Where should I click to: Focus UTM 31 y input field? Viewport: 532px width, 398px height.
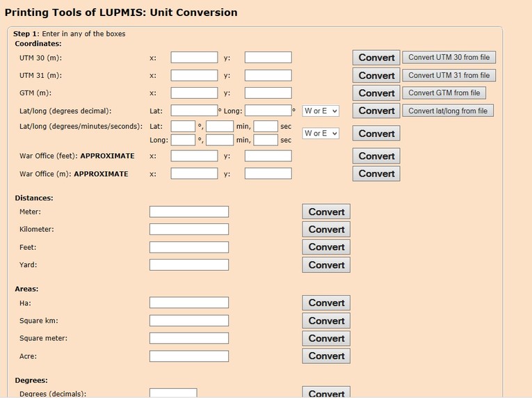[268, 75]
